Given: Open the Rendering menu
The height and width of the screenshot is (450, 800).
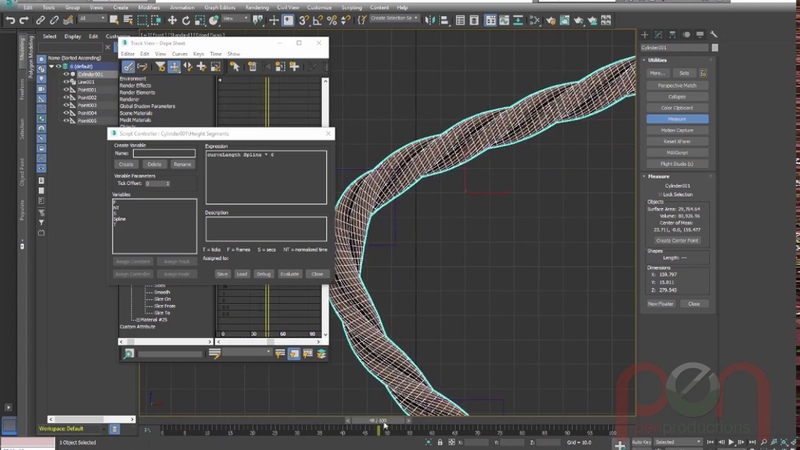Looking at the screenshot, I should click(257, 8).
